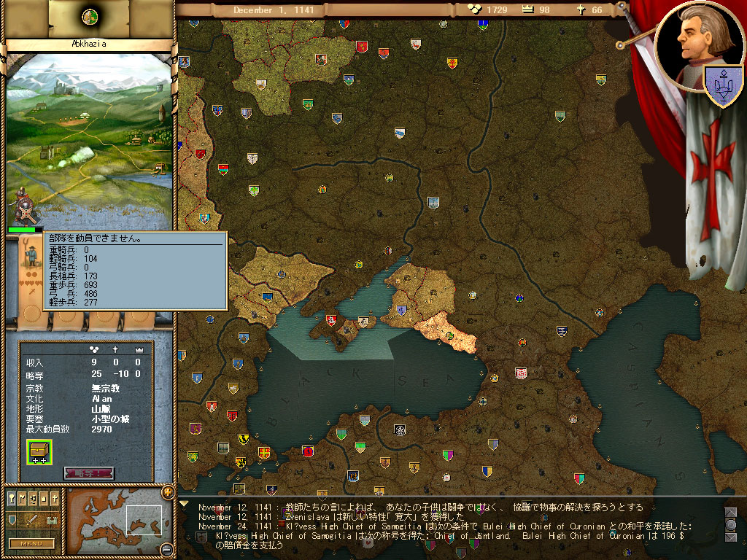747x560 pixels.
Task: Click red-white shield east of Black Sea
Action: click(x=520, y=373)
